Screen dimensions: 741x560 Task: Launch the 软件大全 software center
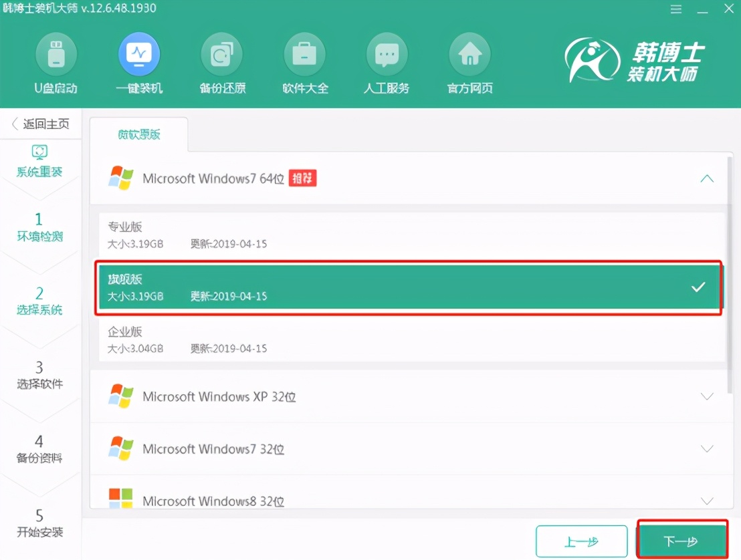tap(305, 61)
